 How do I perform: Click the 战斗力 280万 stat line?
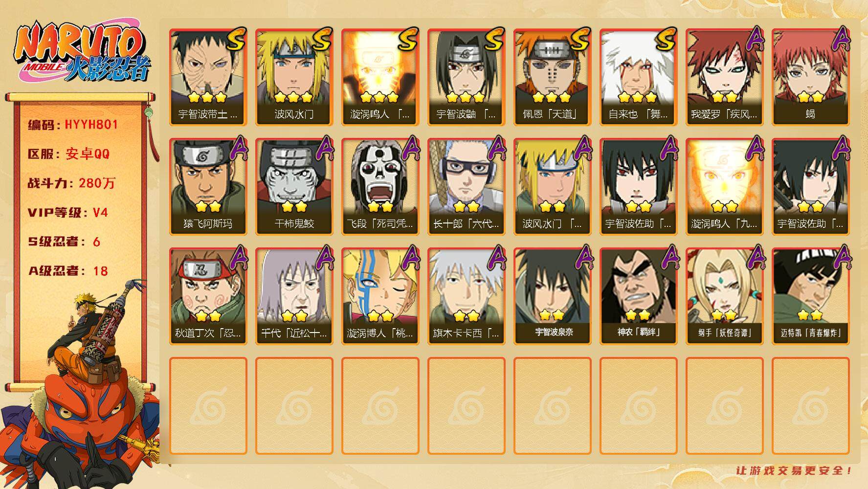(x=71, y=183)
